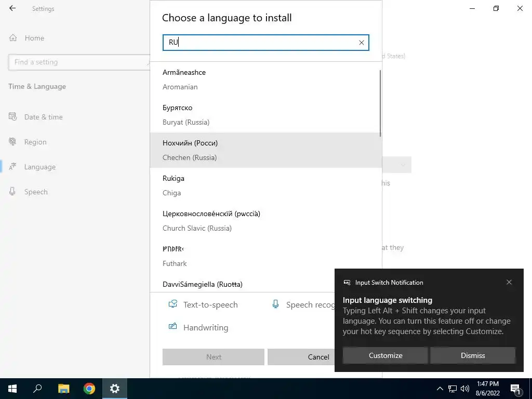Click the Next button
This screenshot has width=532, height=399.
coord(214,357)
